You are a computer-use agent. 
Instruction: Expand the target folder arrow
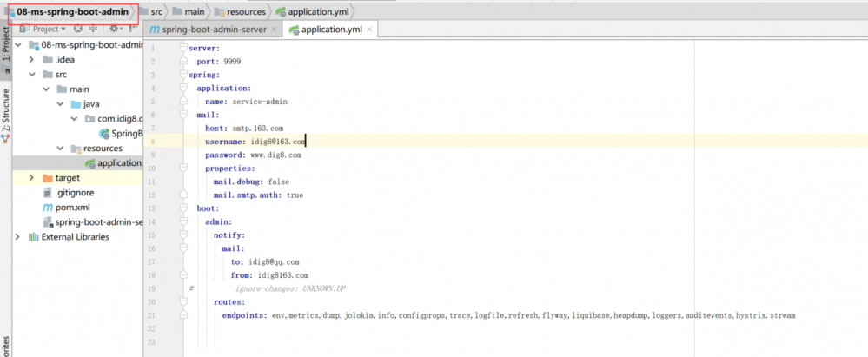click(x=32, y=178)
